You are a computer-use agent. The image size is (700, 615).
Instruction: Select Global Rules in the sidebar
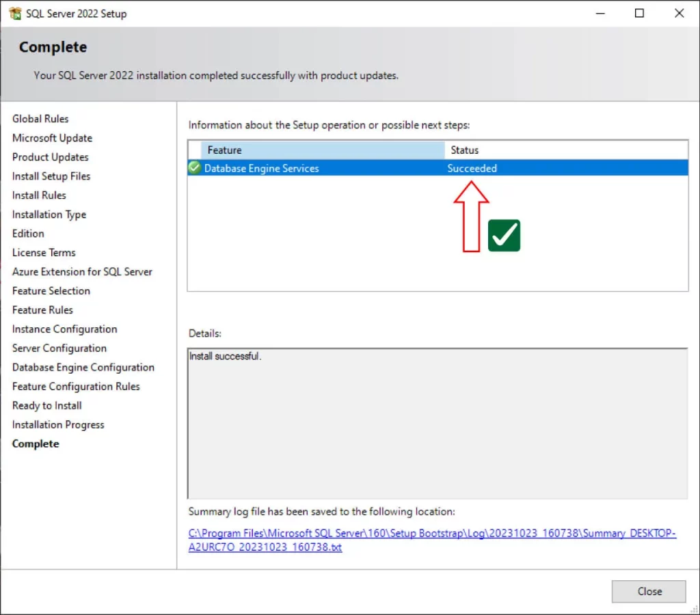point(40,118)
